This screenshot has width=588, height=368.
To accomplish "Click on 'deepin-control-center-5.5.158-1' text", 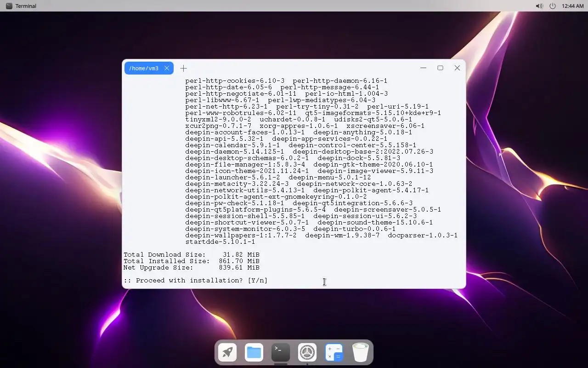I will click(352, 145).
